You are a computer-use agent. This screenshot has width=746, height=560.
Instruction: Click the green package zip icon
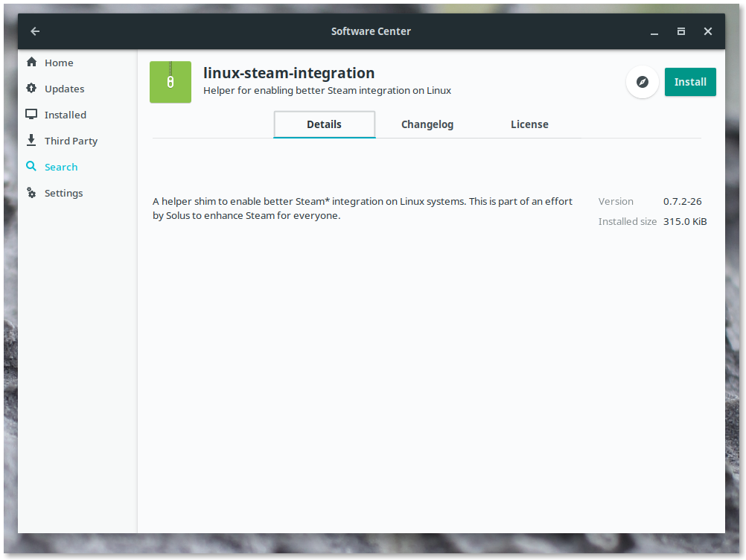170,82
